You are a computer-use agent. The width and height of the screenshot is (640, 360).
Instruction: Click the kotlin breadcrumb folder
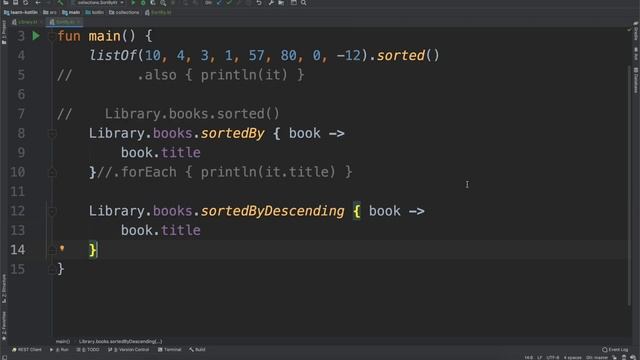coord(94,13)
